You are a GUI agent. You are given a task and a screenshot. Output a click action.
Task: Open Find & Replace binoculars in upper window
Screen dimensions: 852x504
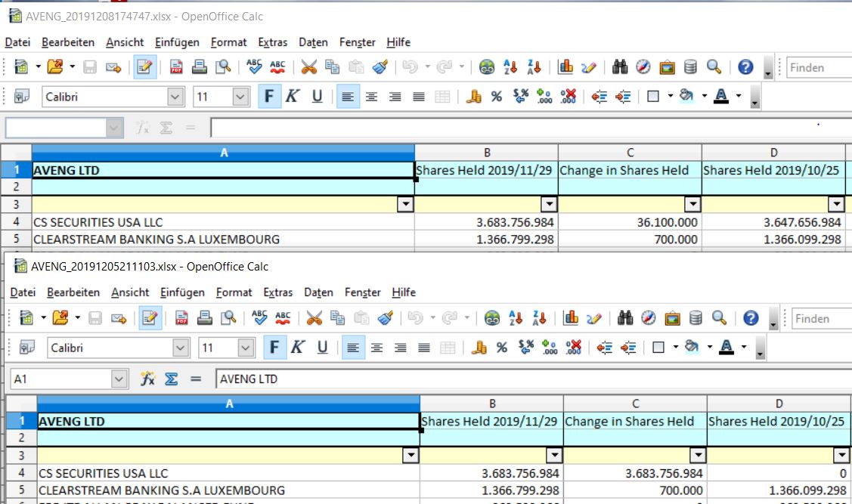[620, 67]
